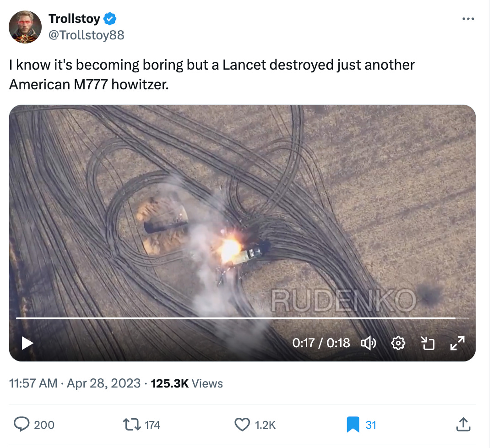Open the video settings gear
Screen dimensions: 499x448
[398, 343]
